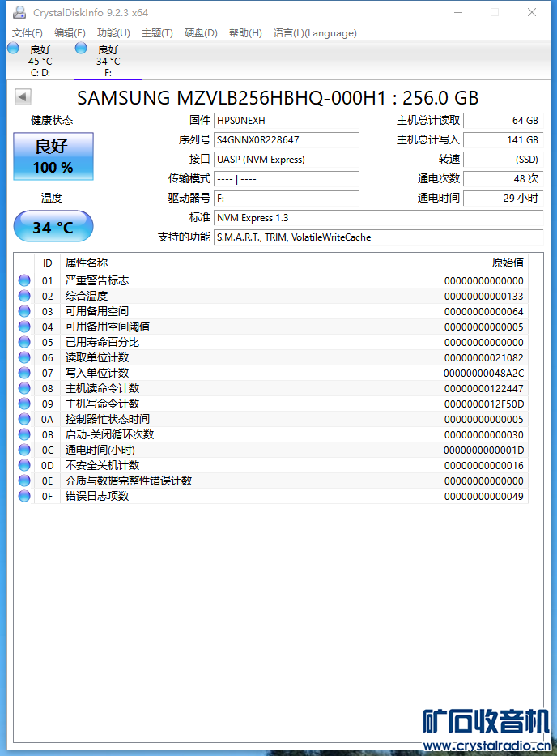Select the attribute name 可用备用空间阈值
This screenshot has width=557, height=756.
click(108, 327)
